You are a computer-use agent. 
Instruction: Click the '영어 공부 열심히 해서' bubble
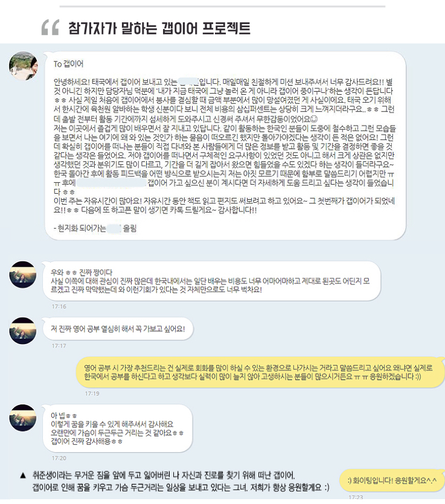(118, 329)
